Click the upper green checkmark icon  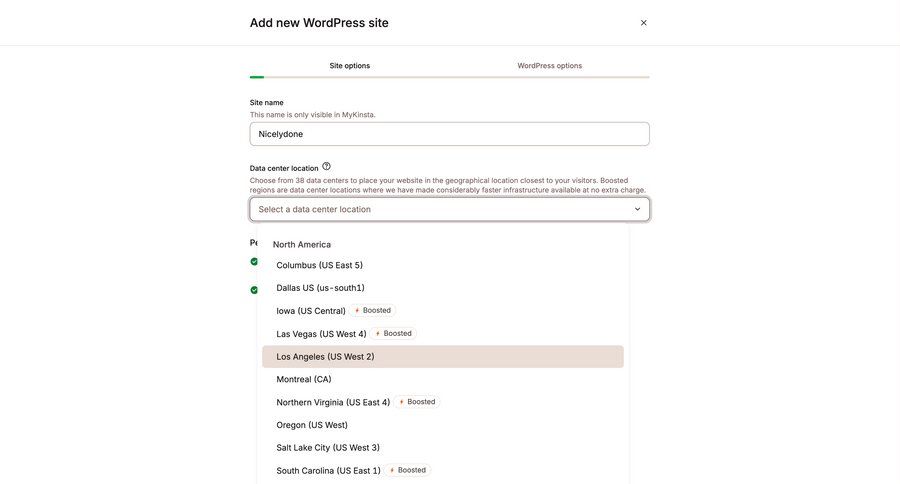254,262
